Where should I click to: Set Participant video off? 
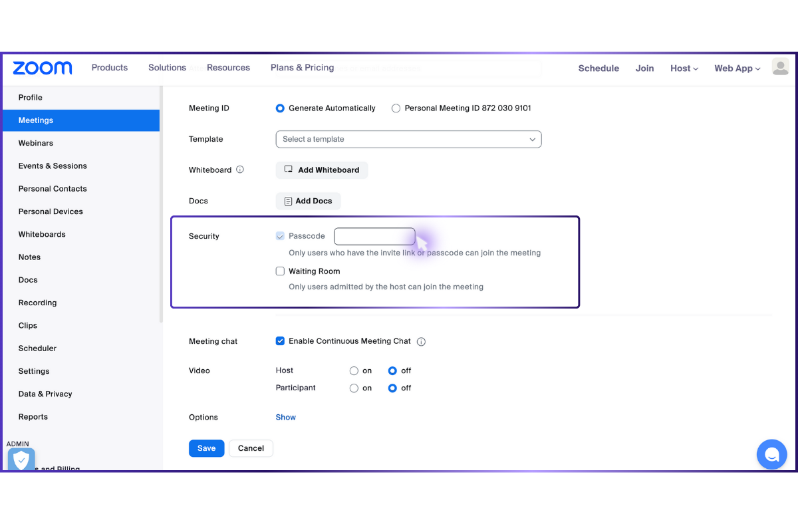pos(392,388)
